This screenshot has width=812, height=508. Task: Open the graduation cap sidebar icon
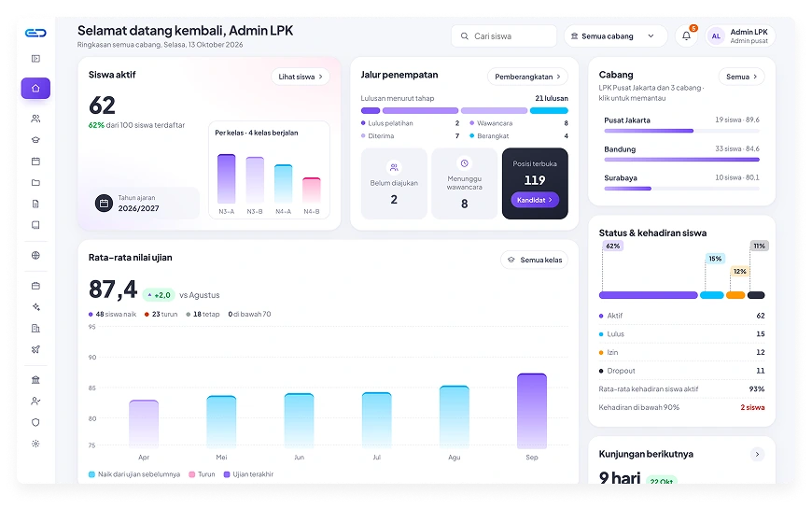(x=35, y=140)
